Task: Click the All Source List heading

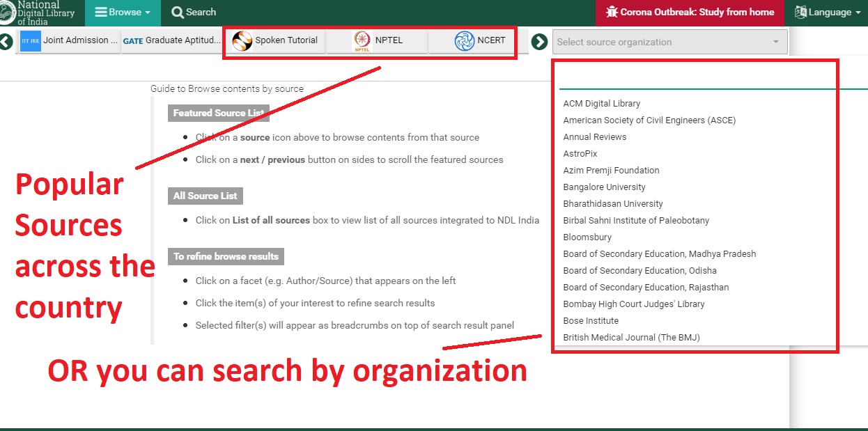Action: [206, 196]
